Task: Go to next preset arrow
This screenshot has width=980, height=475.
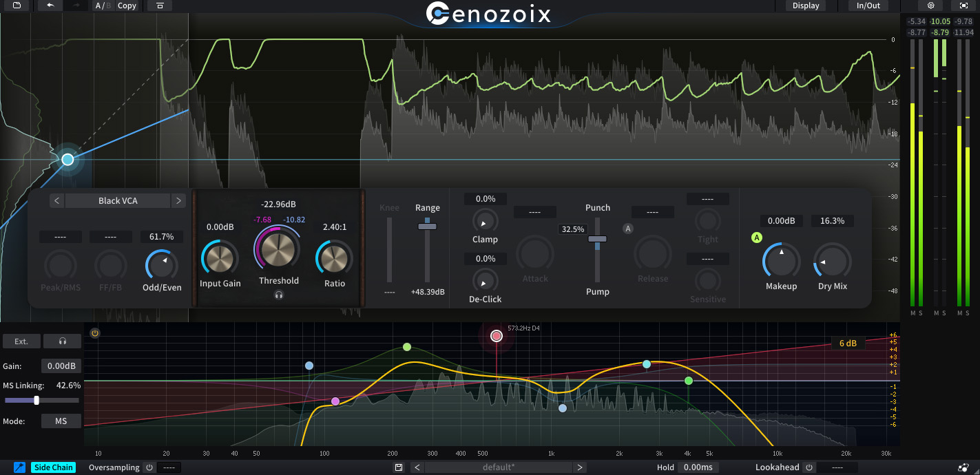Action: point(580,467)
